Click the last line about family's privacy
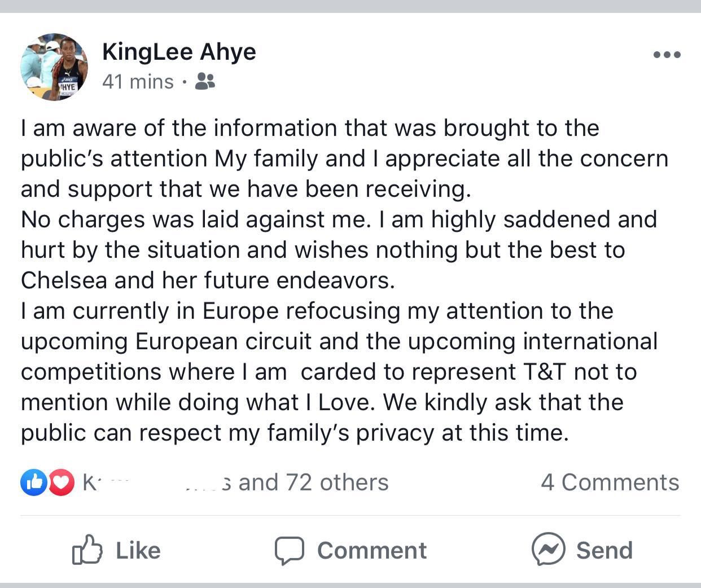This screenshot has height=588, width=701. pyautogui.click(x=295, y=433)
